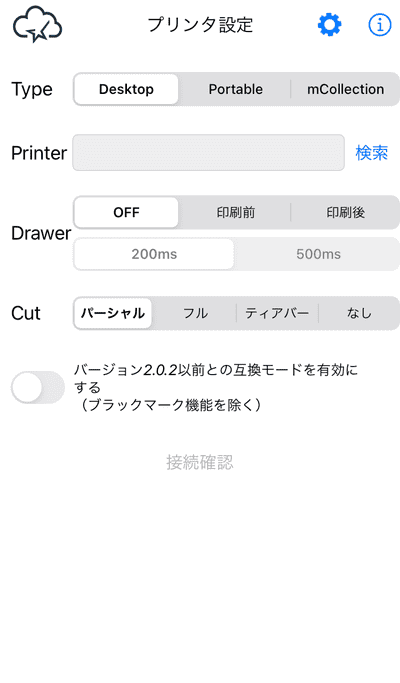Set Drawer to OFF
This screenshot has width=400, height=683.
(x=126, y=213)
